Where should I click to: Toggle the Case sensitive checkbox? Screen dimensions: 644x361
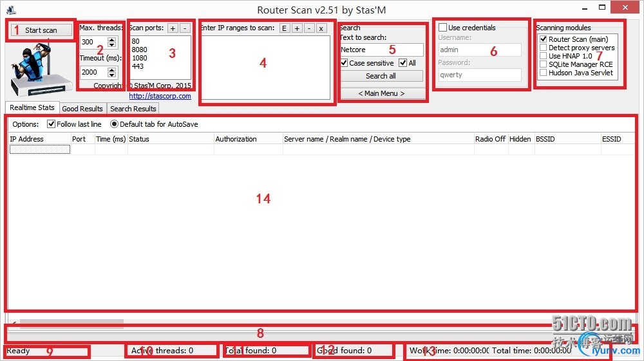[x=344, y=63]
